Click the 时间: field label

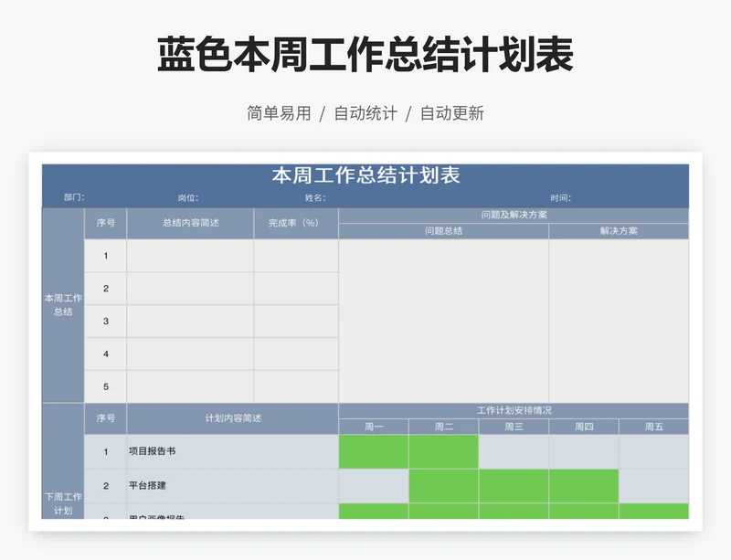click(x=560, y=197)
